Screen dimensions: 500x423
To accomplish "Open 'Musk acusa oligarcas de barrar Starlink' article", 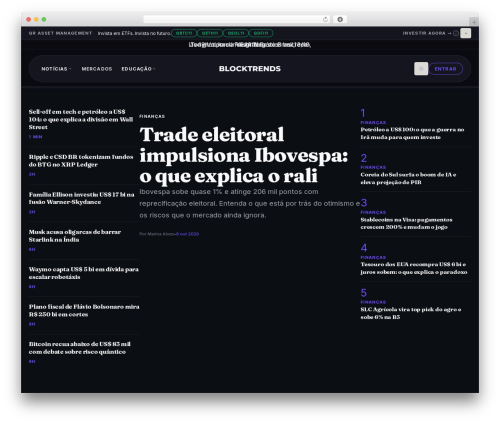I will pyautogui.click(x=75, y=236).
